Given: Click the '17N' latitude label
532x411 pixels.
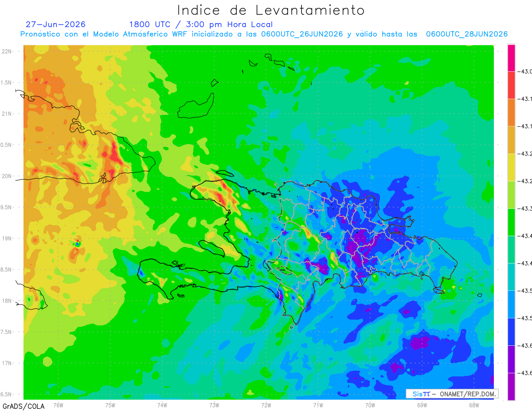Looking at the screenshot, I should [7, 363].
